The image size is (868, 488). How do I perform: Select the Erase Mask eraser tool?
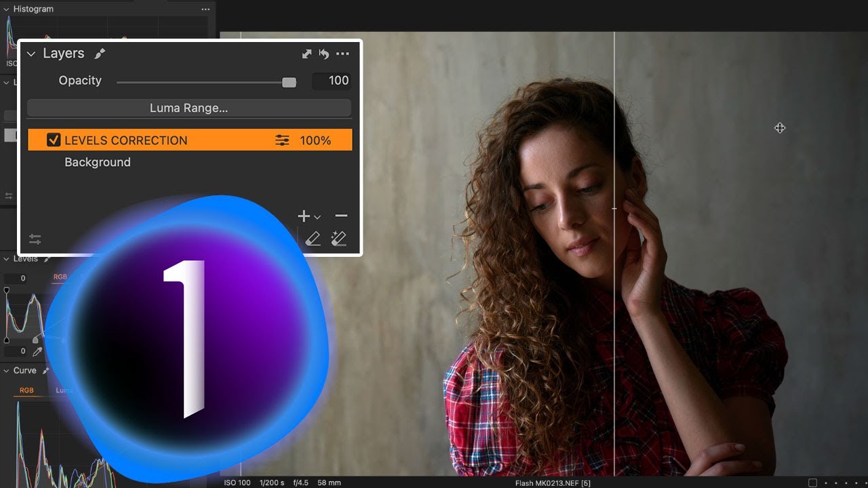tap(313, 238)
